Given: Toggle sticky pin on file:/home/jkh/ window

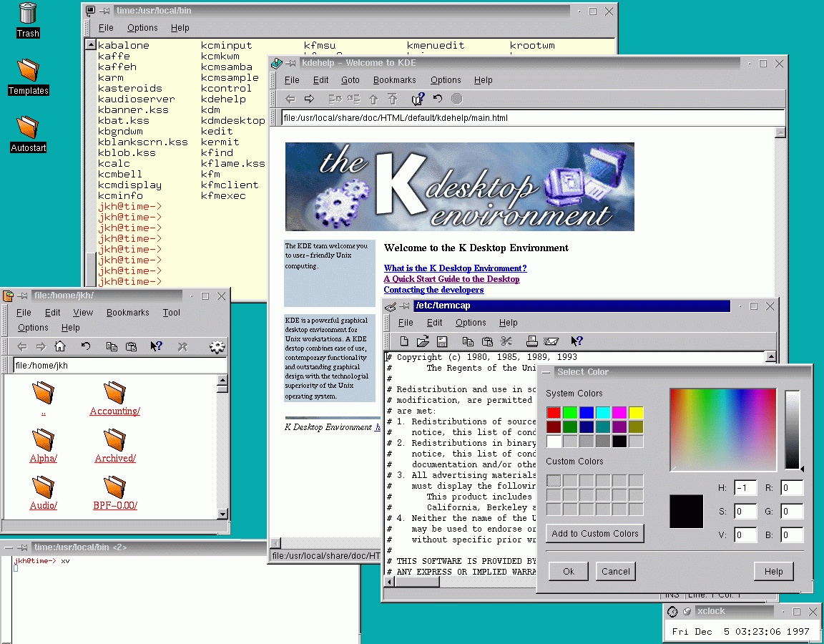Looking at the screenshot, I should coord(23,296).
